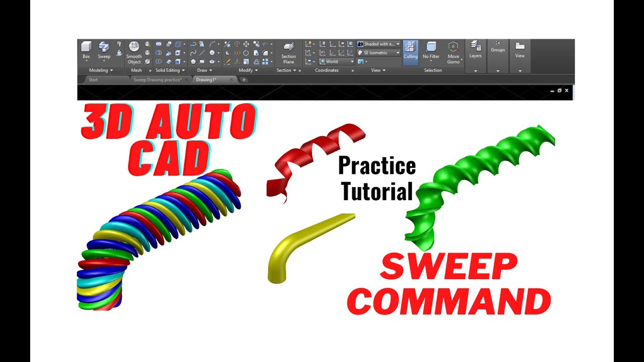Expand the Solid Editing panel
Screen dimensions: 644x362
tap(170, 70)
